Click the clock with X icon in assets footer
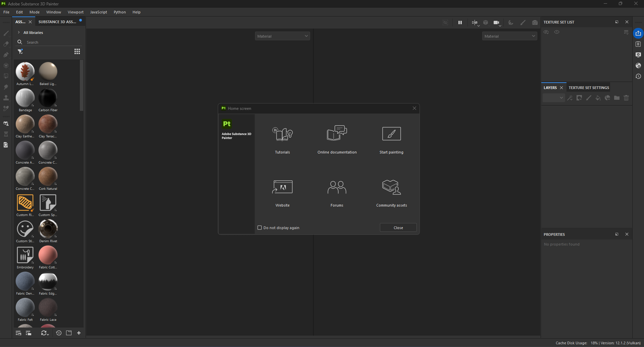The height and width of the screenshot is (347, 644). (59, 333)
